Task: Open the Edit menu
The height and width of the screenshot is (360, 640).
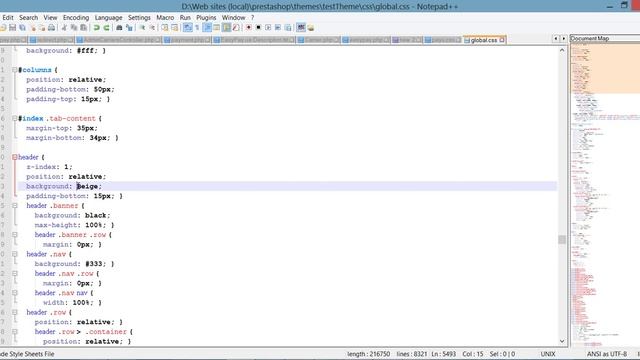Action: [7, 18]
